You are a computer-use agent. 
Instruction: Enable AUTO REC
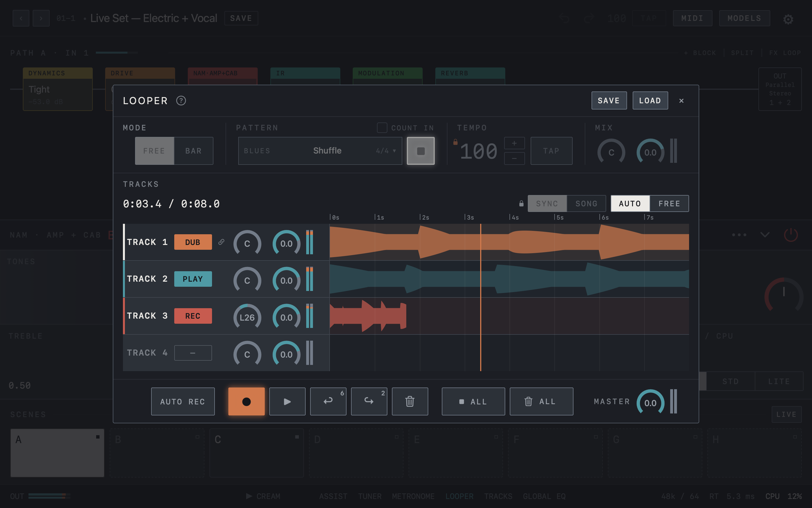pyautogui.click(x=183, y=402)
